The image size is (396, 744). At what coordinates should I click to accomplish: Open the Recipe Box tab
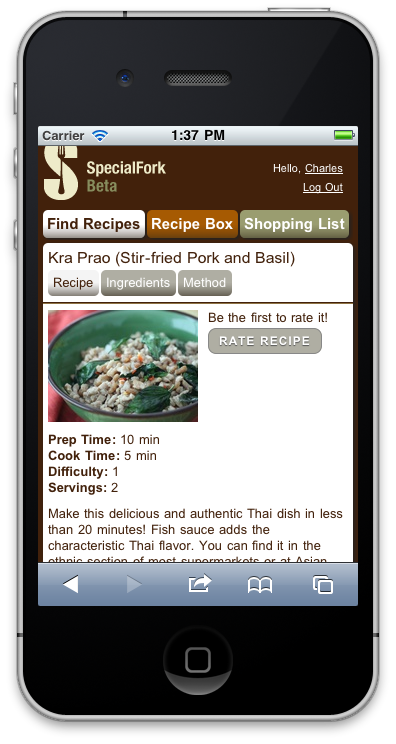(x=192, y=224)
